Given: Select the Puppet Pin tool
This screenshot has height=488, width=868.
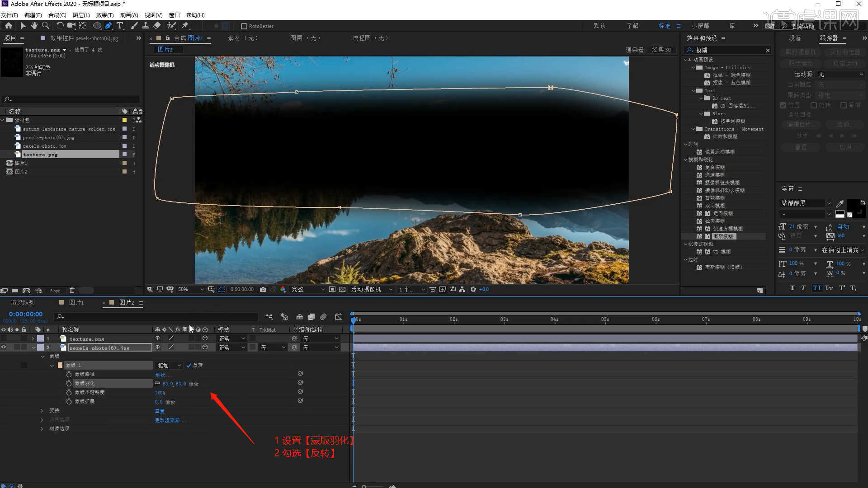Looking at the screenshot, I should [x=185, y=26].
